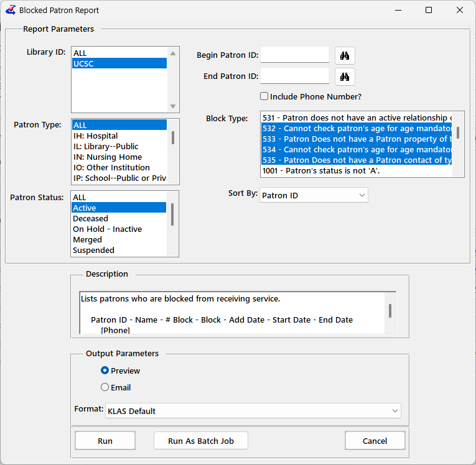Viewport: 476px width, 465px height.
Task: Click Run As Batch Job button
Action: click(201, 441)
